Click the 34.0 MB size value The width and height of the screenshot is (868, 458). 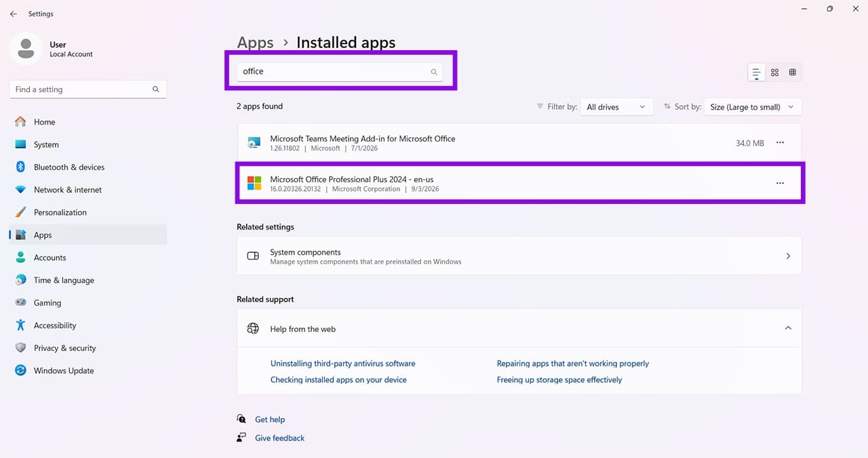coord(749,143)
